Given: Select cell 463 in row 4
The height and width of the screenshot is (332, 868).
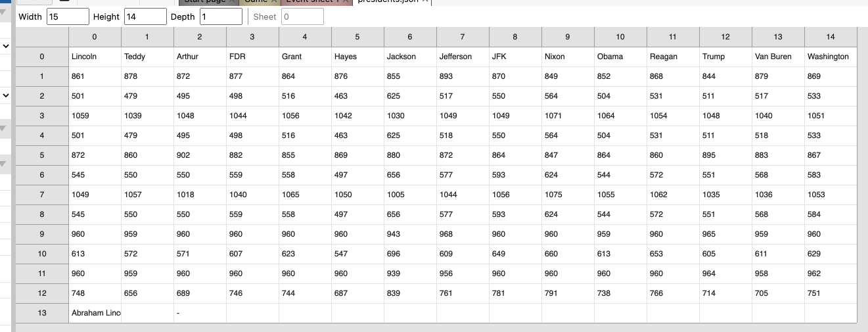Looking at the screenshot, I should point(357,135).
